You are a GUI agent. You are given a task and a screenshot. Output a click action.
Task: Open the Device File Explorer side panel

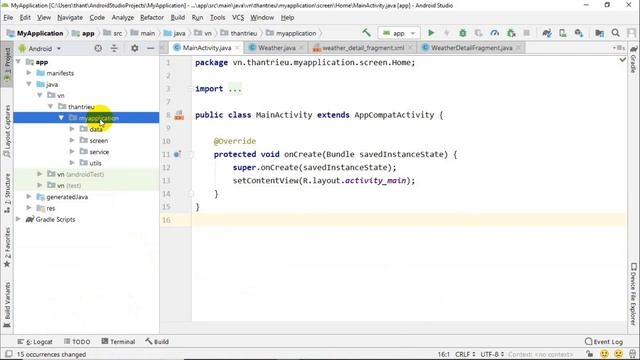pos(633,294)
